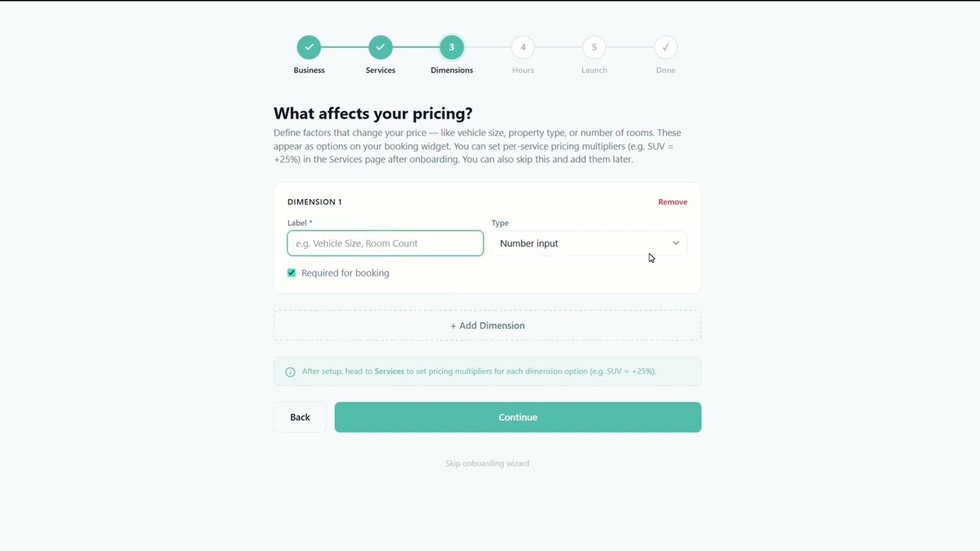Click the Dimensions step 3 circle
This screenshot has width=980, height=551.
(x=452, y=47)
